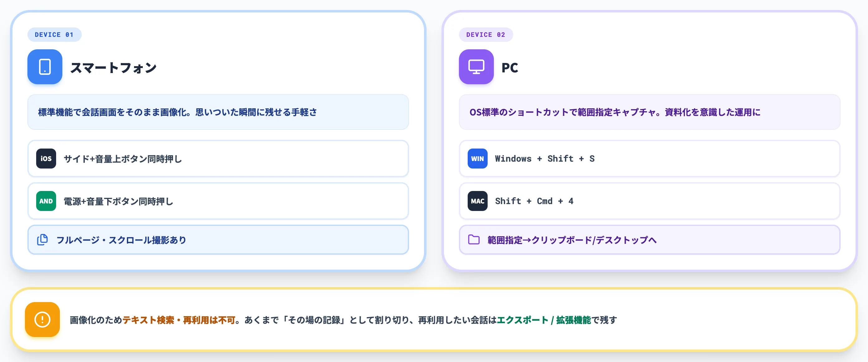Click the orange warning exclamation icon
The height and width of the screenshot is (362, 868).
42,320
